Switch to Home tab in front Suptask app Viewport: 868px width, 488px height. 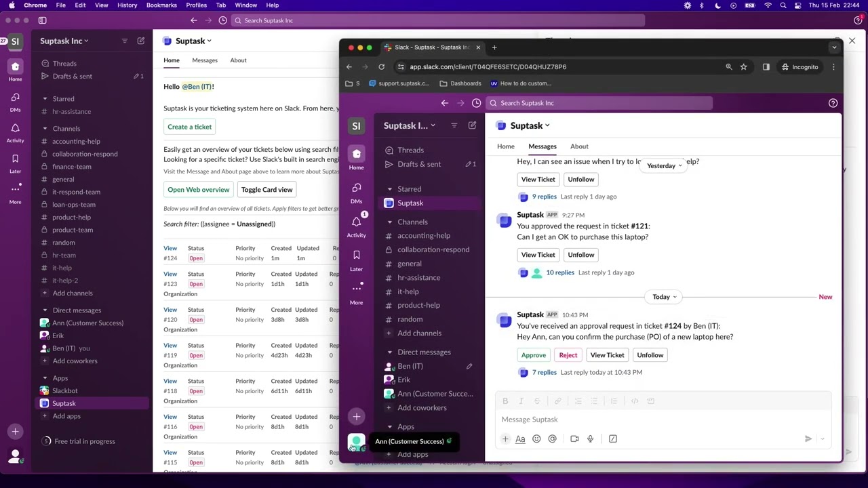pos(506,146)
